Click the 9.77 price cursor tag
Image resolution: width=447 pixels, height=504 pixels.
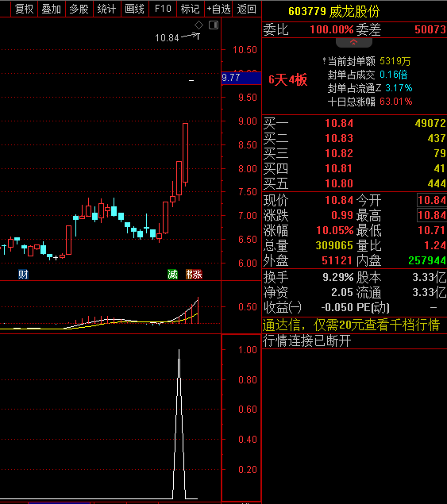point(241,78)
